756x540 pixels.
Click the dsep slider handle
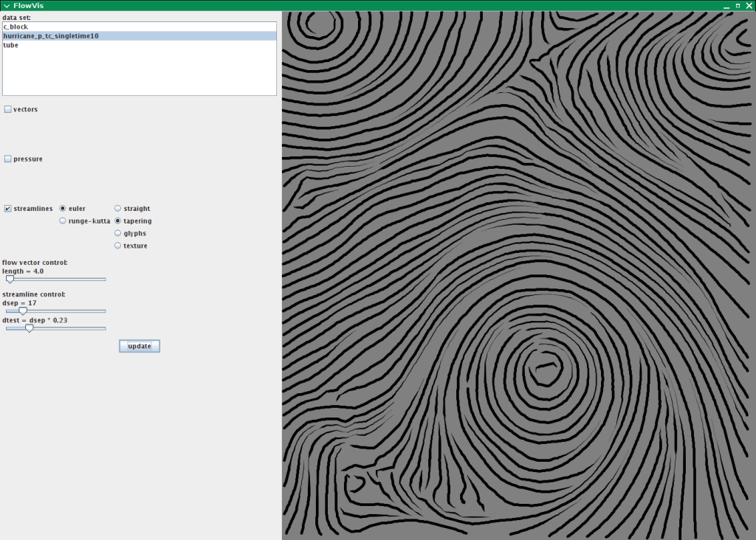click(x=23, y=311)
